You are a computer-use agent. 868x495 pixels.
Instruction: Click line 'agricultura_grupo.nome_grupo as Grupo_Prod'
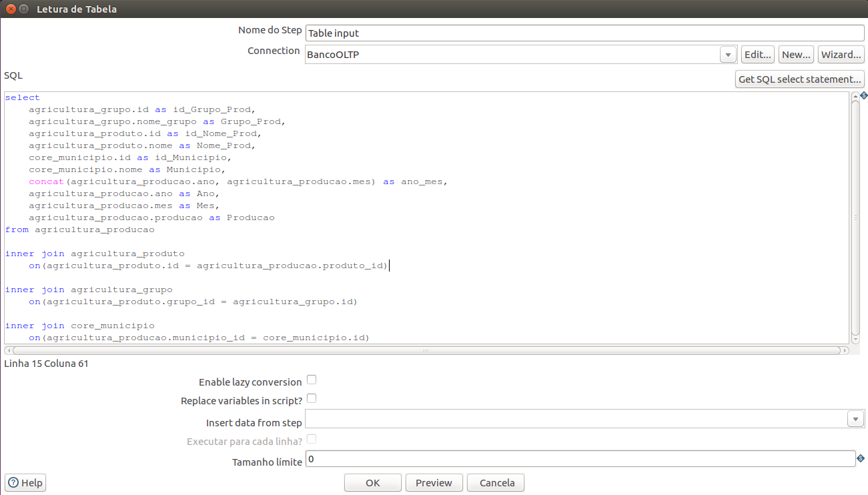click(x=157, y=121)
